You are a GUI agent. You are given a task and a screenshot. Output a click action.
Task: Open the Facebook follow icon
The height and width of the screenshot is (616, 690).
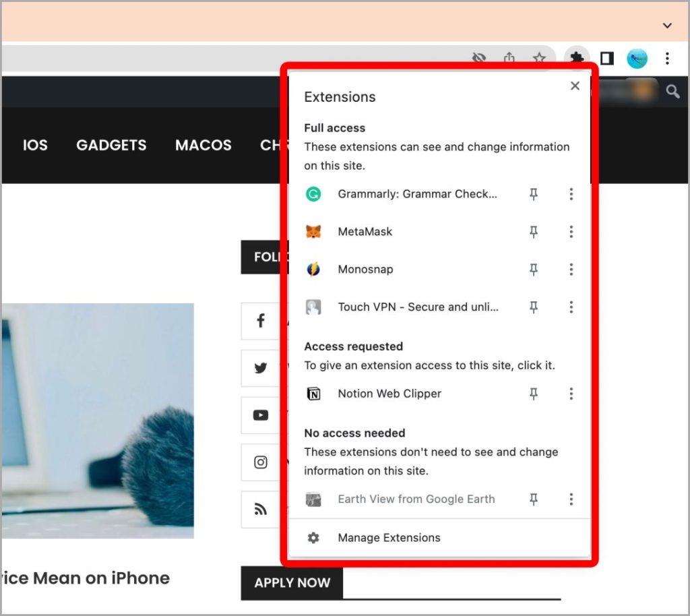coord(261,321)
